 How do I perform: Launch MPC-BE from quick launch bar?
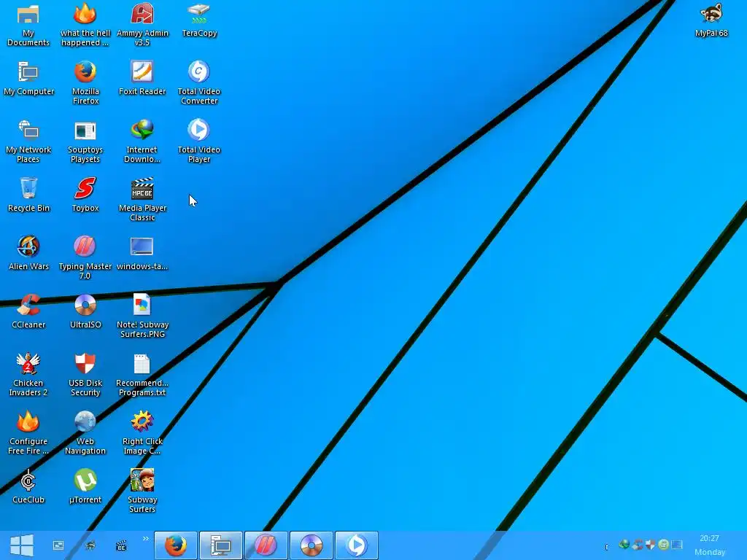click(122, 545)
